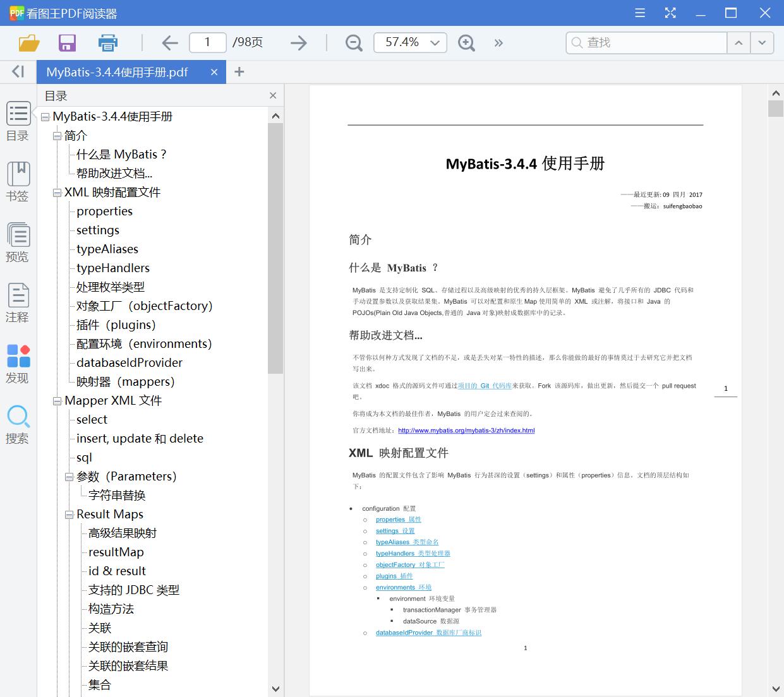Open the mybatis.org official docs link
784x697 pixels.
(466, 431)
